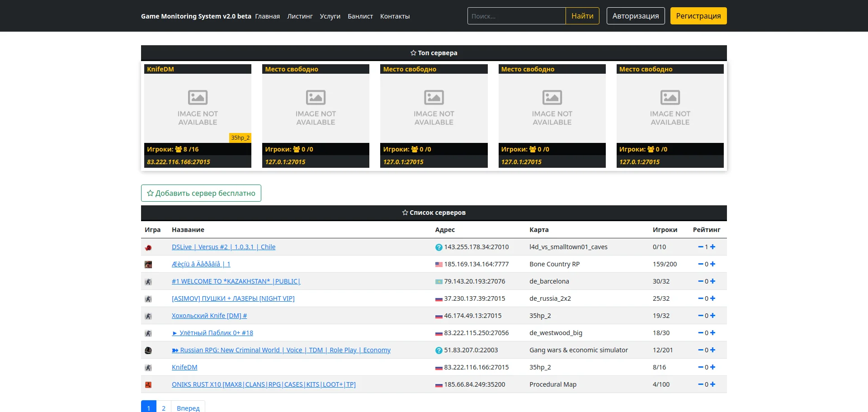Viewport: 868px width, 412px height.
Task: Click the Kazakhstan flag icon beside 79.143.20.193:27076
Action: tap(439, 282)
